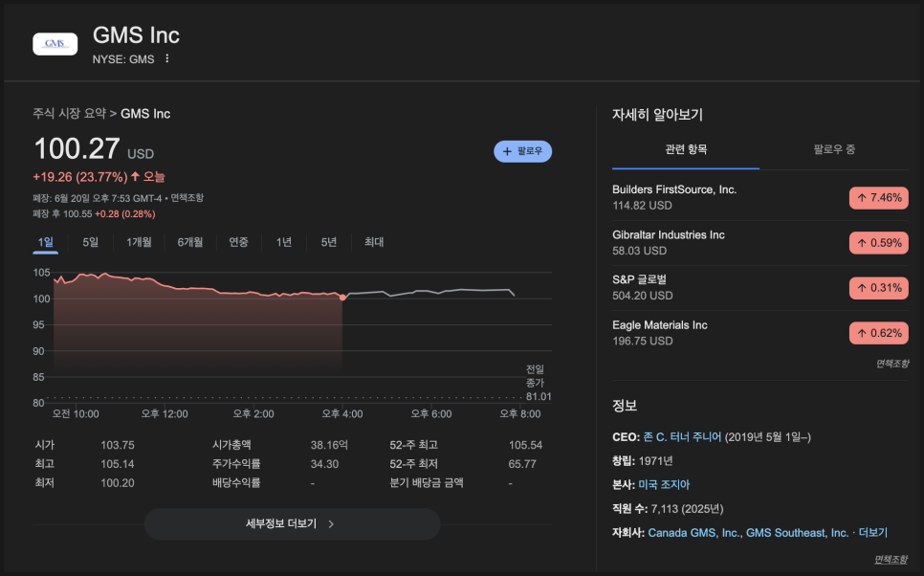Click the 면책조항 link beside closing time
Viewport: 924px width, 576px height.
187,198
